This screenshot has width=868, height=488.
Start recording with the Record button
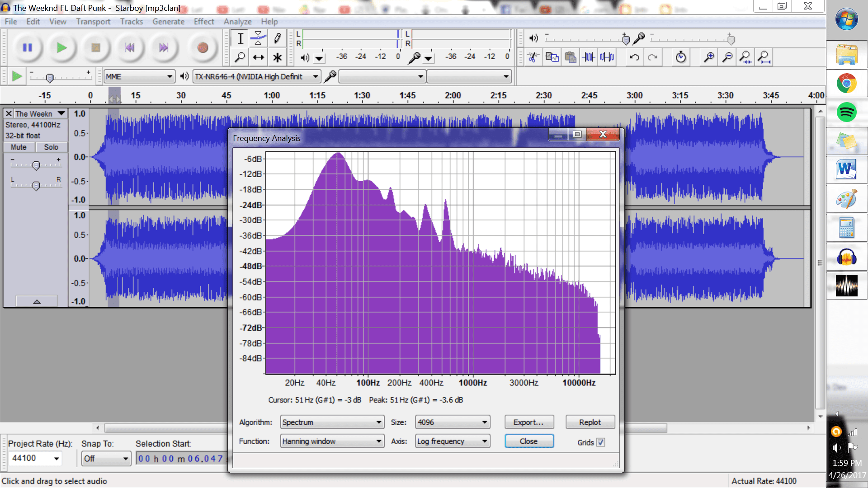(x=203, y=47)
